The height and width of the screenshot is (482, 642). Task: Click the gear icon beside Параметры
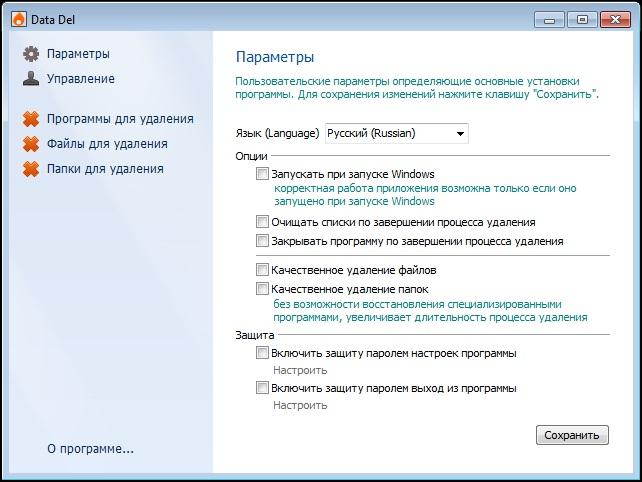[31, 54]
